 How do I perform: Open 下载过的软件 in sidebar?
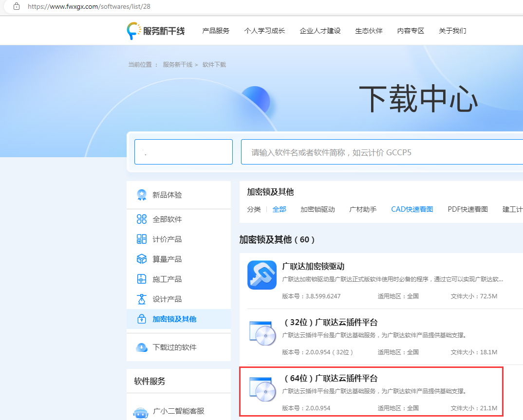coord(179,347)
